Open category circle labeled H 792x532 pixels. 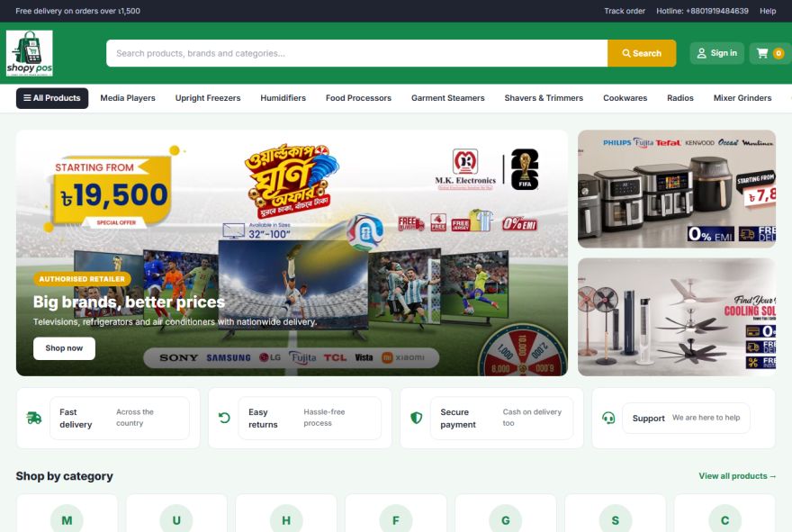tap(286, 520)
